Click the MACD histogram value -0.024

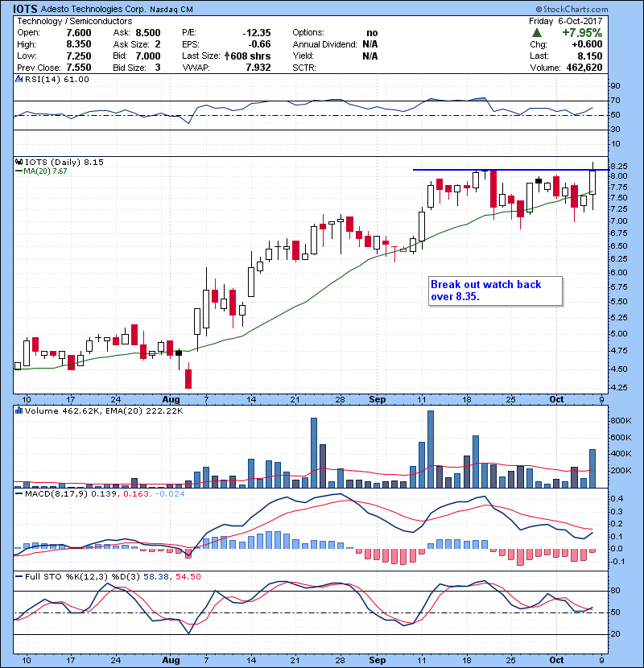pyautogui.click(x=170, y=494)
